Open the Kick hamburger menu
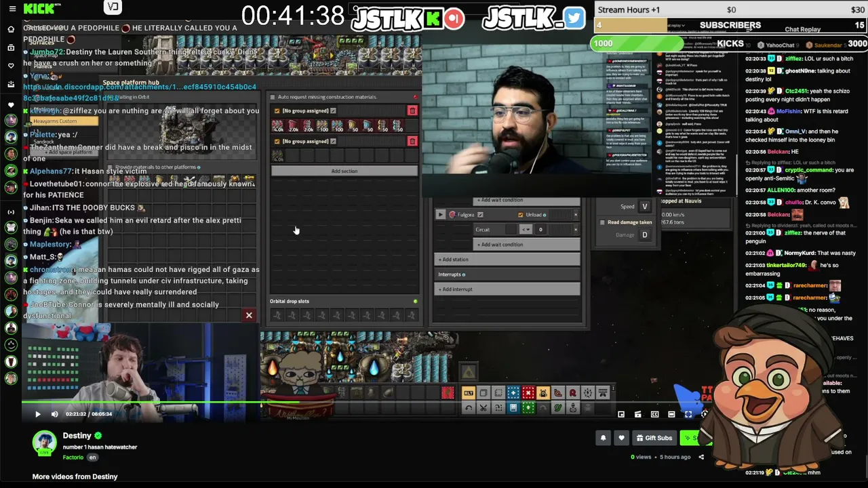 point(12,9)
